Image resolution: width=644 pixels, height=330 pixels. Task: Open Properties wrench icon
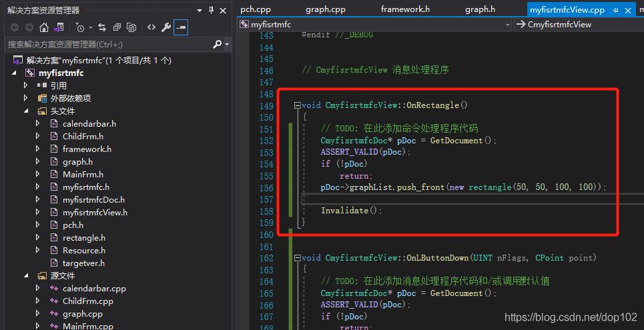[x=166, y=27]
